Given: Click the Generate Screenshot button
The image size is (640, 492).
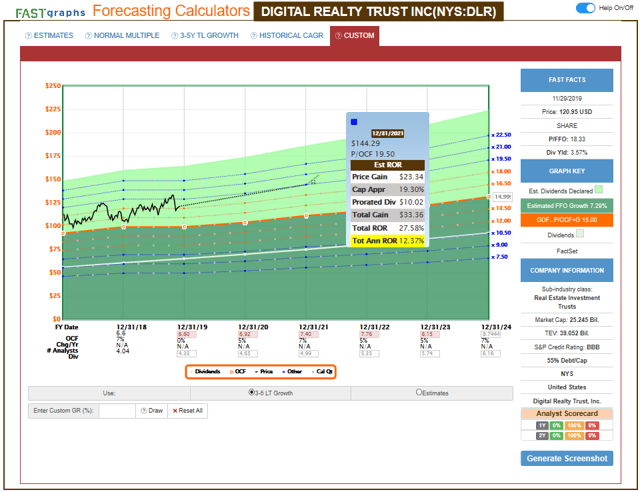Looking at the screenshot, I should [567, 459].
